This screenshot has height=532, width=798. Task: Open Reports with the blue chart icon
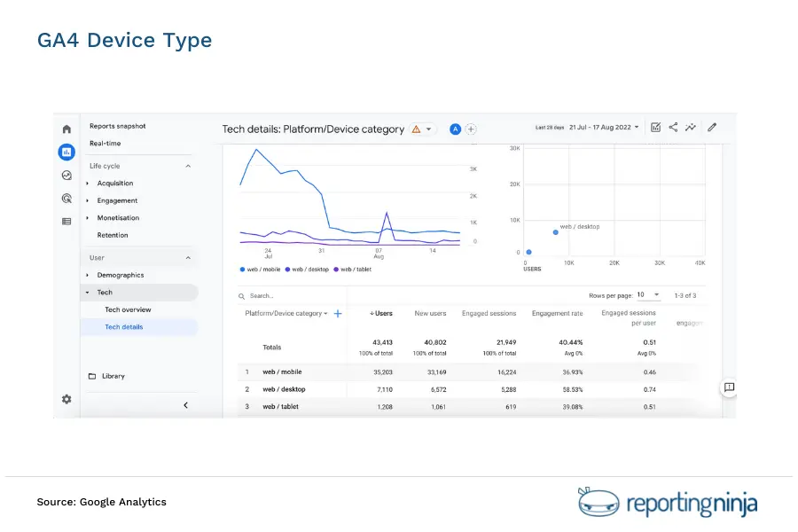coord(66,152)
